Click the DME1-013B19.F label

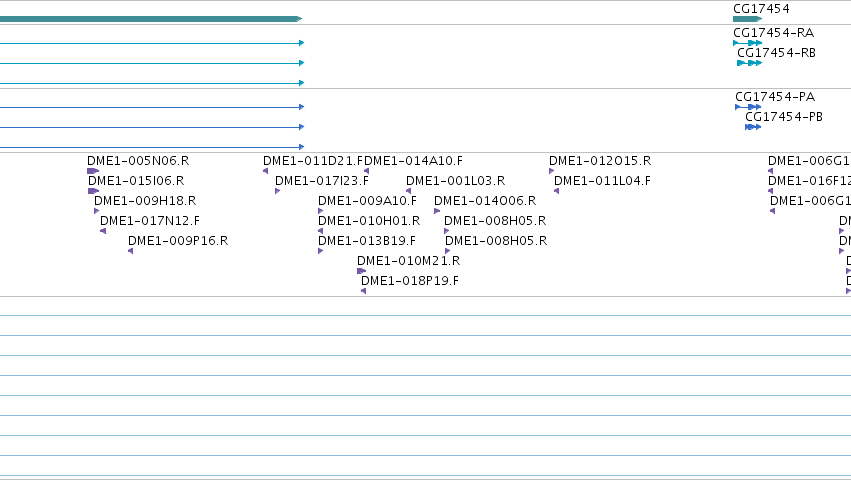[x=367, y=241]
